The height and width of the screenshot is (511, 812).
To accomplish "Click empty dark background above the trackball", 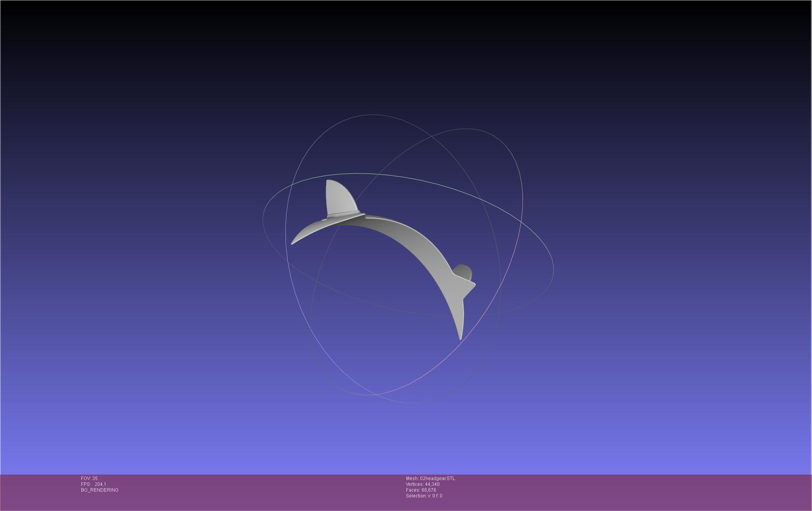I will [407, 58].
